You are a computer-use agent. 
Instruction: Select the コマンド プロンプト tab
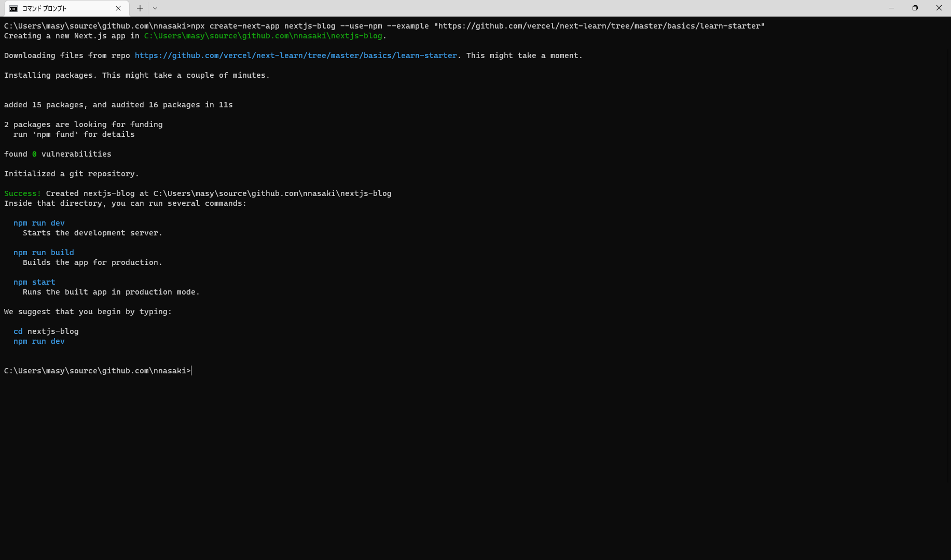tap(66, 8)
